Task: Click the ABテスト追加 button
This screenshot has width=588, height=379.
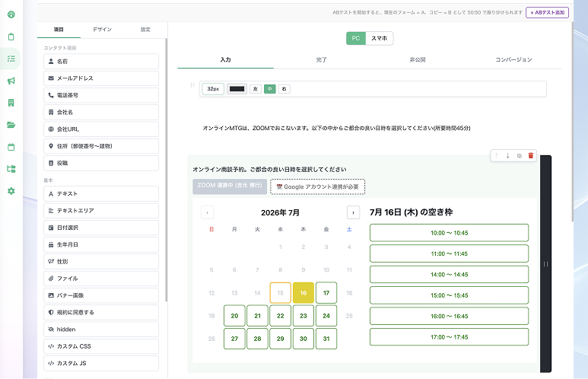Action: (x=547, y=12)
